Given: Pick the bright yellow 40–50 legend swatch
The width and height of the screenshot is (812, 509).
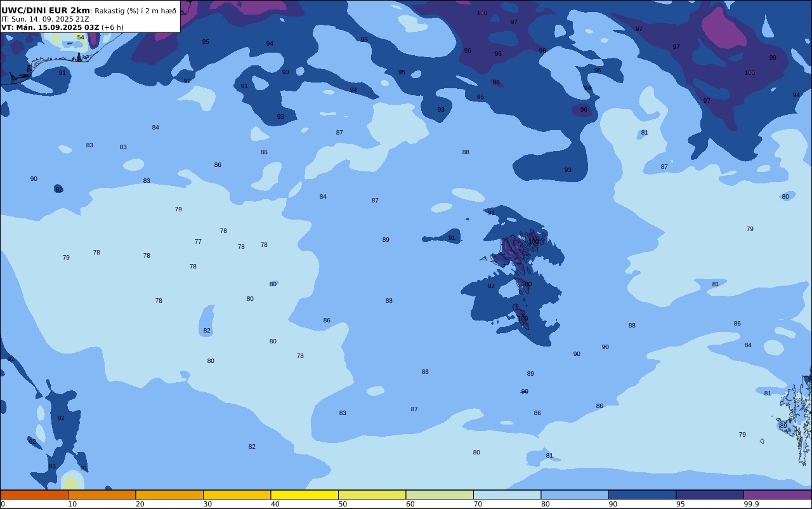Looking at the screenshot, I should point(304,494).
